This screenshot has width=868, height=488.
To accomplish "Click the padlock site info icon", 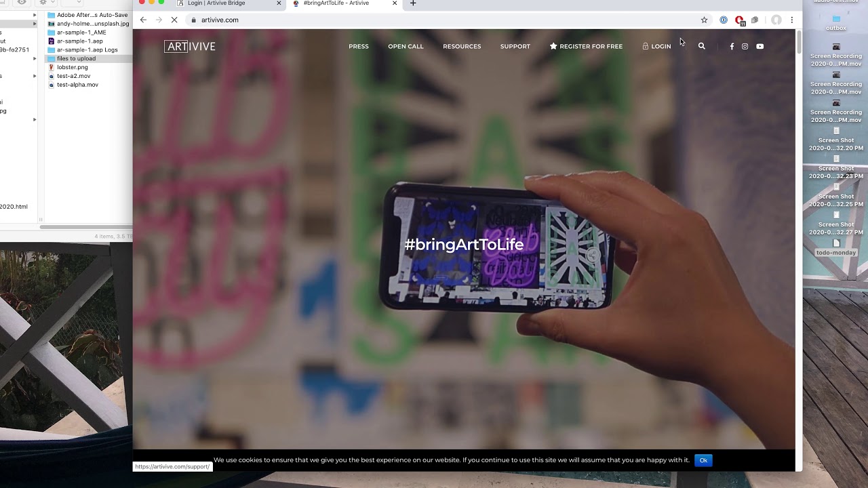I will pyautogui.click(x=194, y=20).
